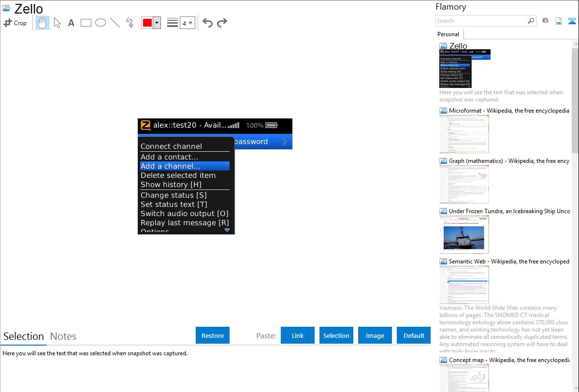Switch to the Personal tab
The height and width of the screenshot is (392, 579).
click(x=449, y=34)
